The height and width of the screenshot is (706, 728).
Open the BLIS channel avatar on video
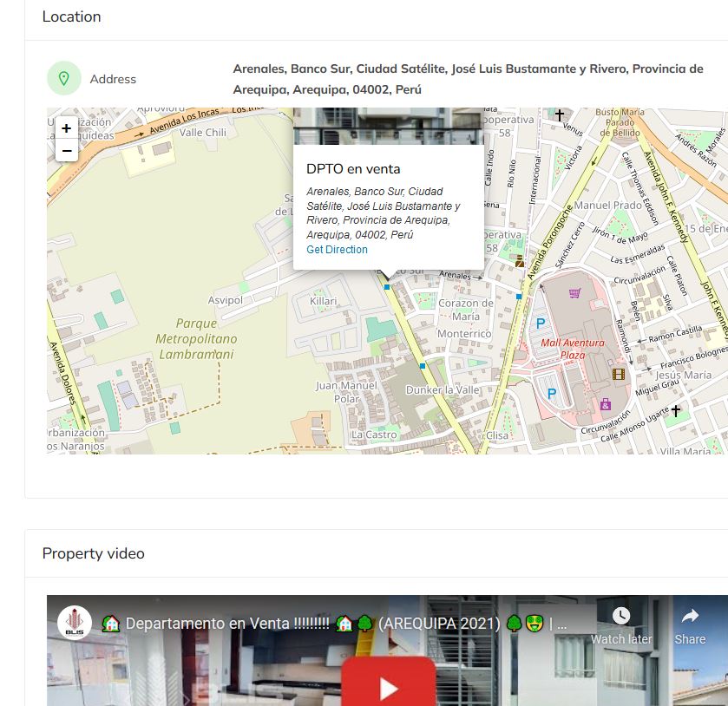coord(75,623)
